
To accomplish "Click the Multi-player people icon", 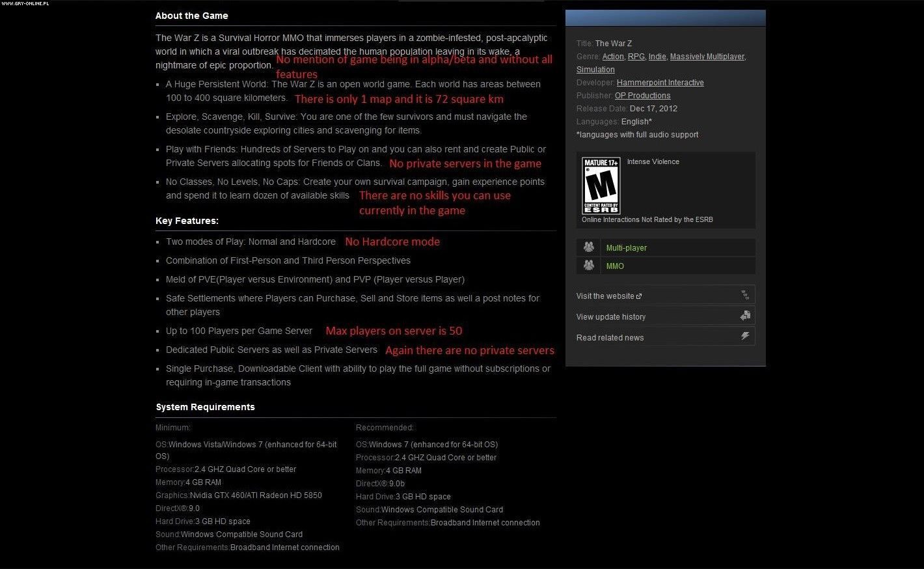I will point(589,247).
